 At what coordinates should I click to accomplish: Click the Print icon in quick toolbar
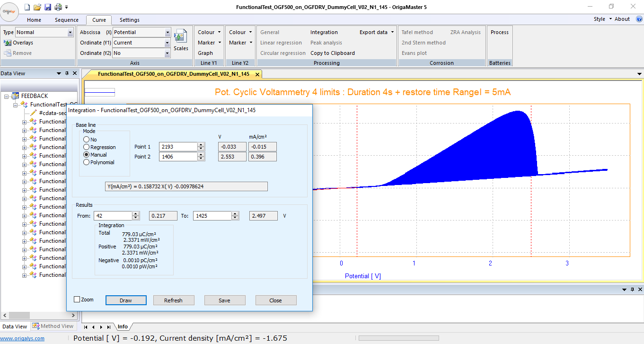[57, 7]
